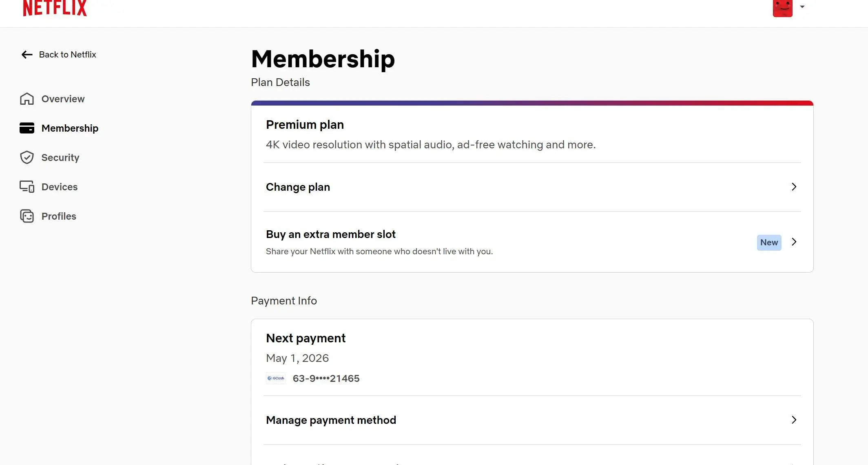This screenshot has height=465, width=868.
Task: Expand the extra member slot chevron
Action: 794,242
